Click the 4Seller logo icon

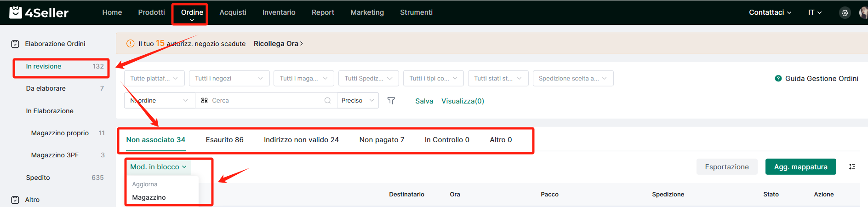coord(16,12)
